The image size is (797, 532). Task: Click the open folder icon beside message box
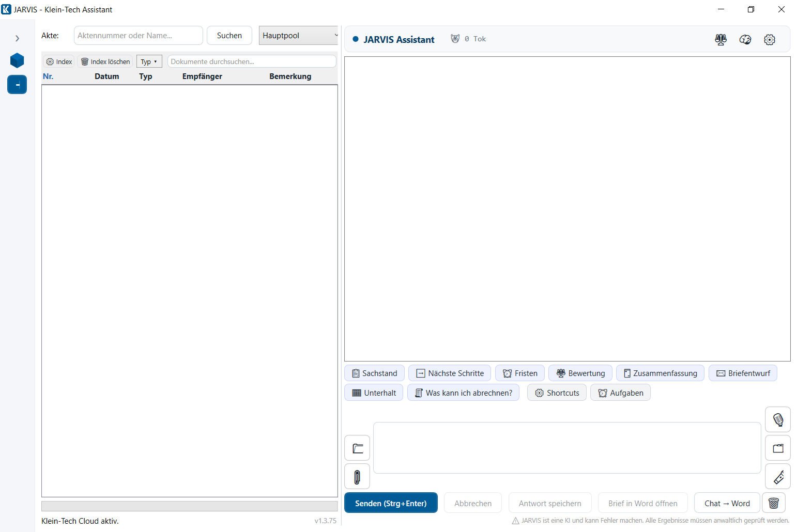(x=357, y=448)
